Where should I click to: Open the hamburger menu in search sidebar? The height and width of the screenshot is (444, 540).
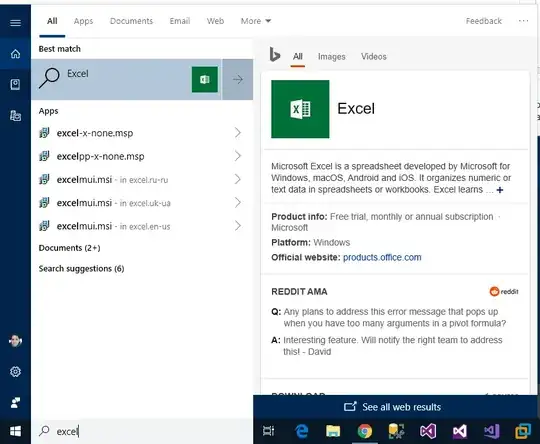pos(15,23)
